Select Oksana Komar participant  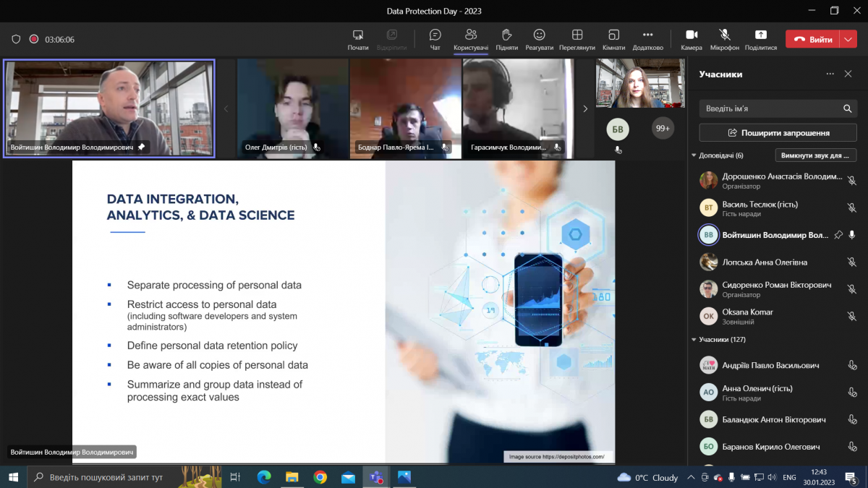click(778, 316)
